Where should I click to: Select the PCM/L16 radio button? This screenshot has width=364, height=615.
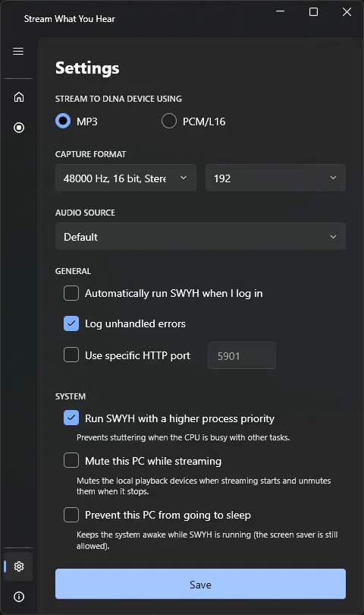tap(169, 121)
